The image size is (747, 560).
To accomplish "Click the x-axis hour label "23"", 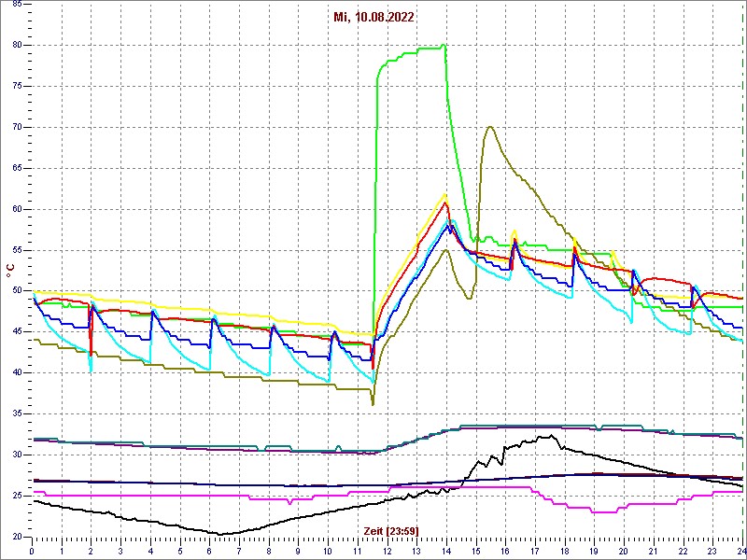I will pyautogui.click(x=712, y=551).
